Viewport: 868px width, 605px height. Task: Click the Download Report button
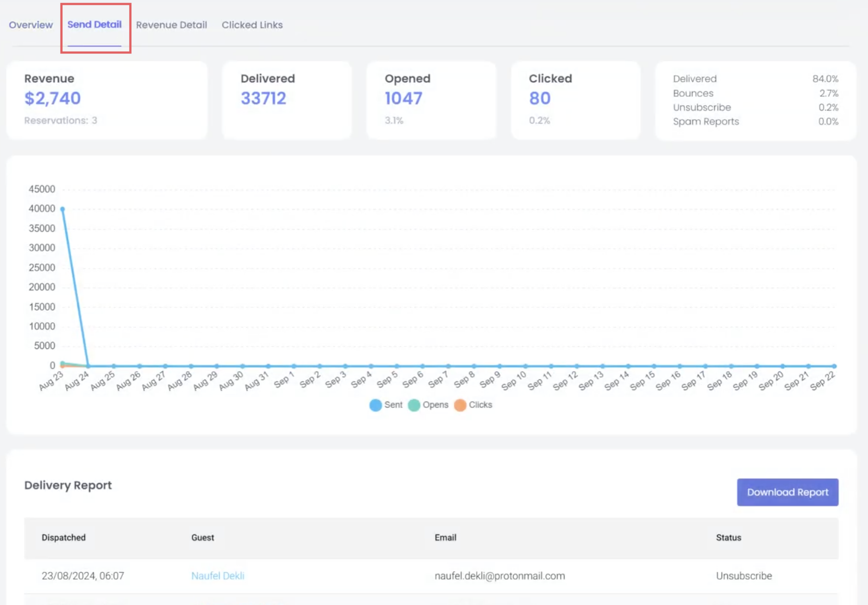click(x=787, y=492)
